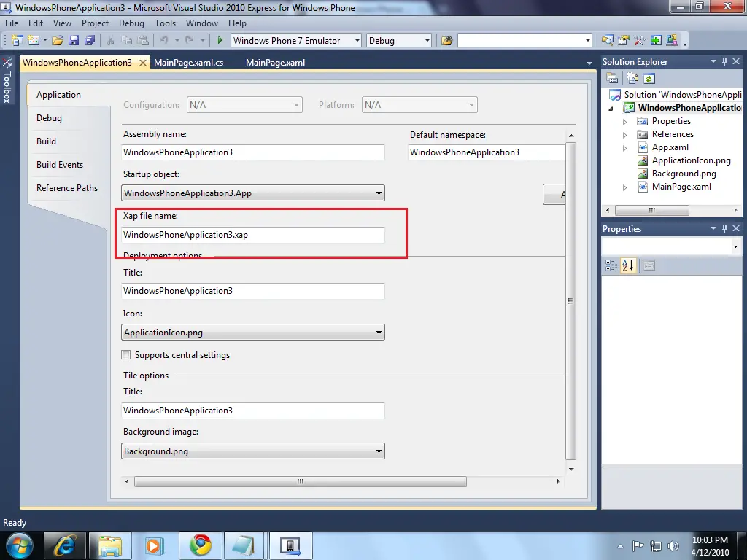Open the Tools menu

165,23
